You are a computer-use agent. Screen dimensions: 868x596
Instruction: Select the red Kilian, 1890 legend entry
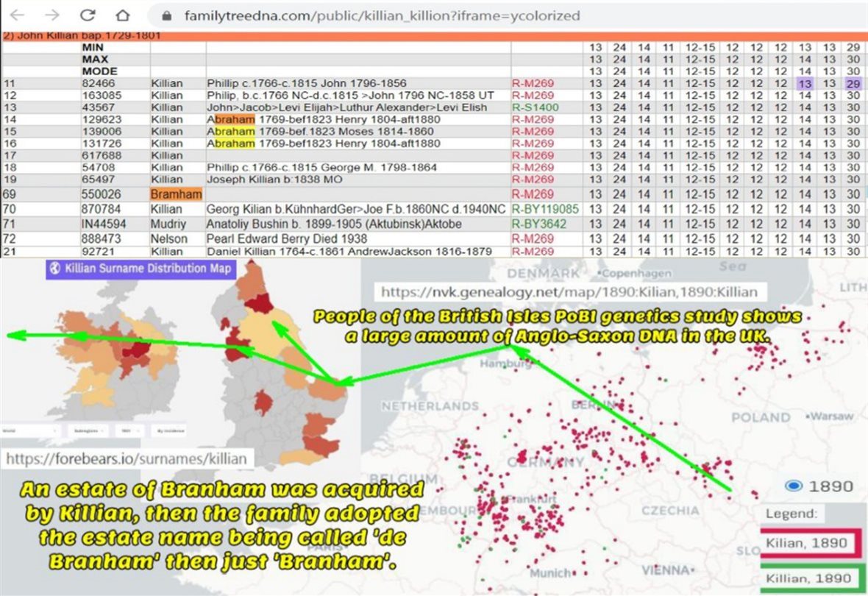coord(808,544)
